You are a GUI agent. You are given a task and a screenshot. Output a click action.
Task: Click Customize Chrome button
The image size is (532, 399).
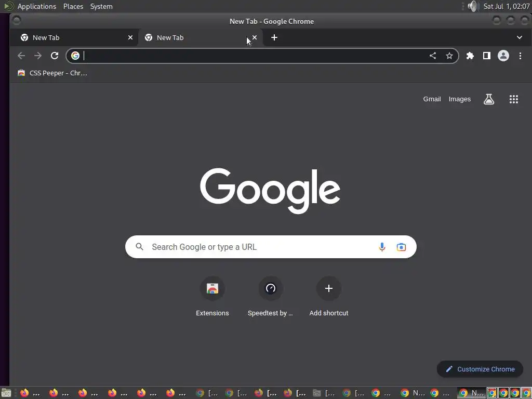(x=480, y=369)
